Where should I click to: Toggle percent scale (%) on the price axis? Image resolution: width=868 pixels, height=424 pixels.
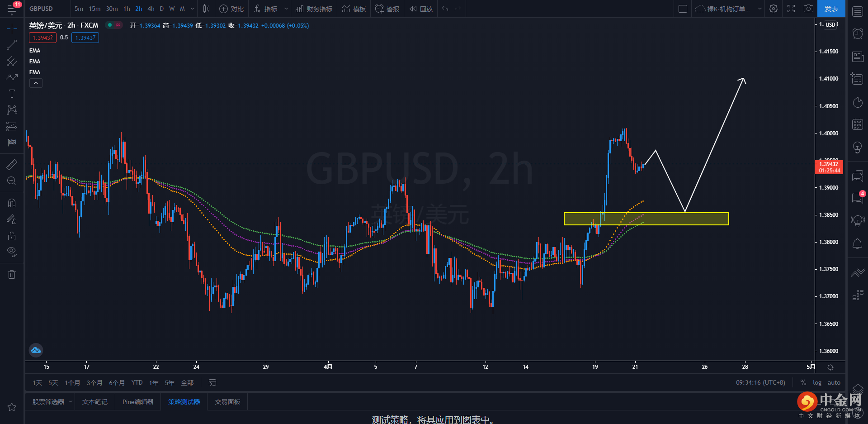coord(803,383)
